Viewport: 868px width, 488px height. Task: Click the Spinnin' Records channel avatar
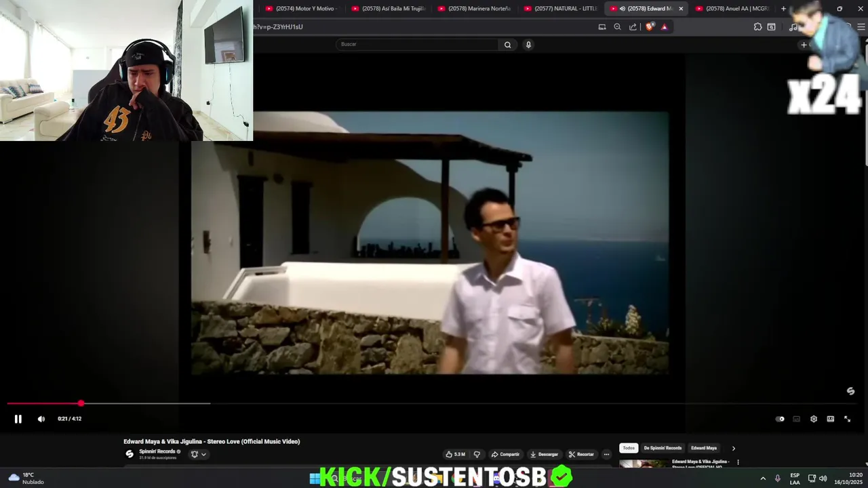(x=130, y=454)
